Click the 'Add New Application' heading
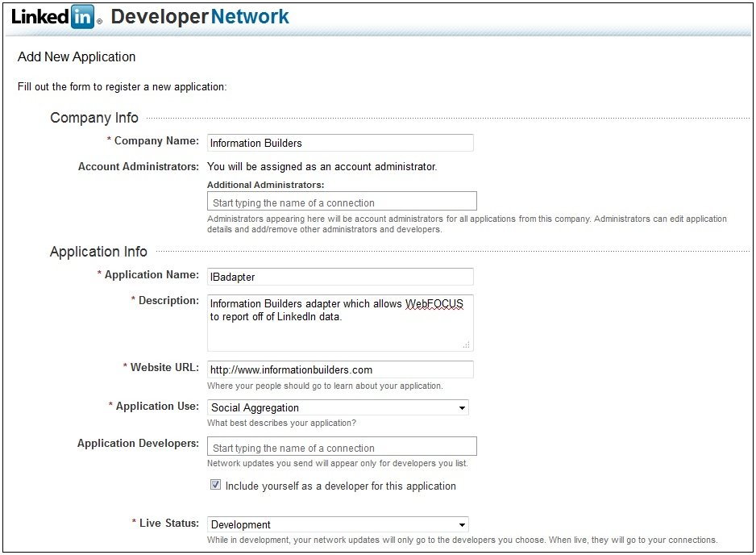The height and width of the screenshot is (555, 756). coord(77,57)
